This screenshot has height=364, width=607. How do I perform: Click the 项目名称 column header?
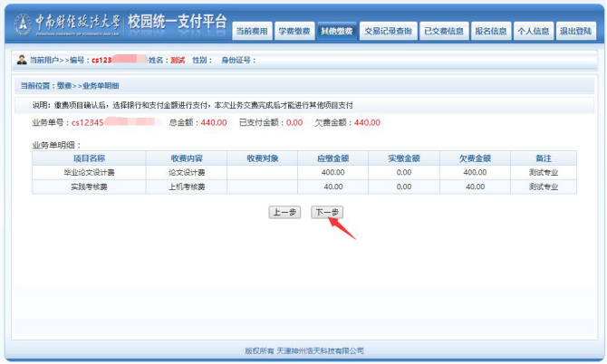[90, 158]
